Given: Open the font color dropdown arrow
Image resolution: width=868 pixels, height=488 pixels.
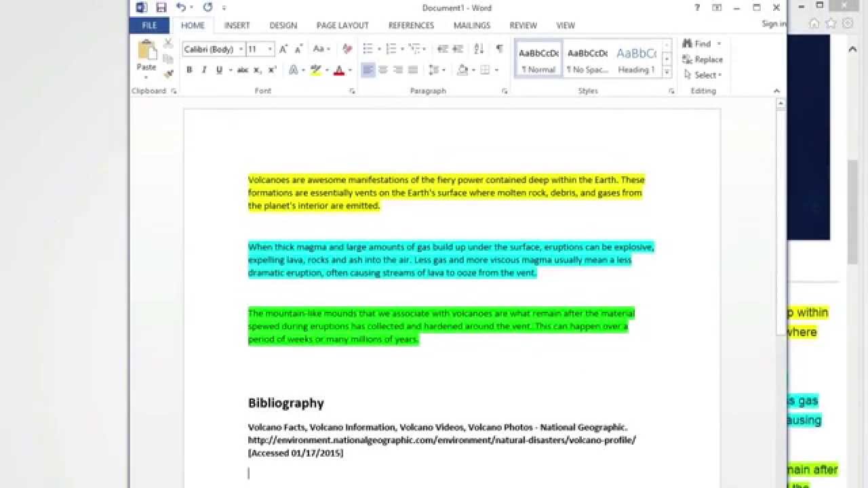Looking at the screenshot, I should (349, 70).
